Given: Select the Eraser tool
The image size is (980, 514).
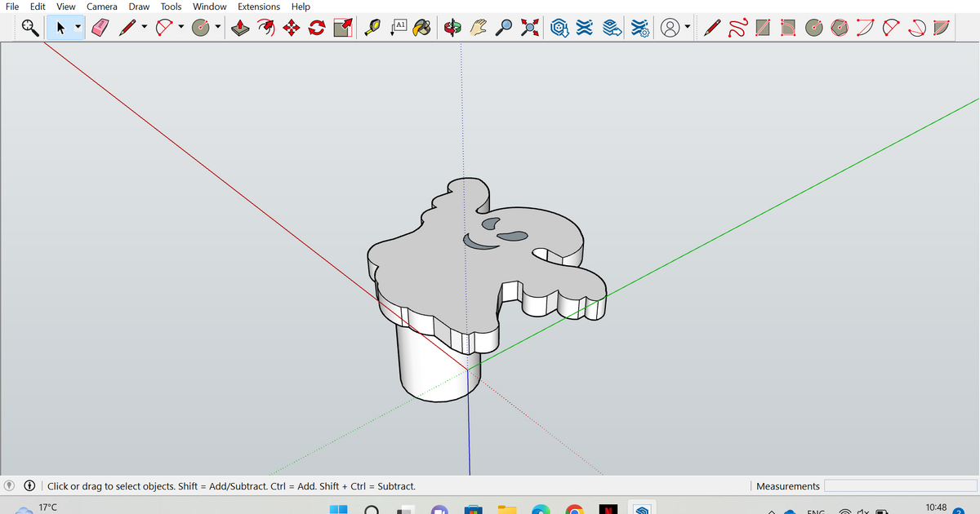Looking at the screenshot, I should 100,28.
